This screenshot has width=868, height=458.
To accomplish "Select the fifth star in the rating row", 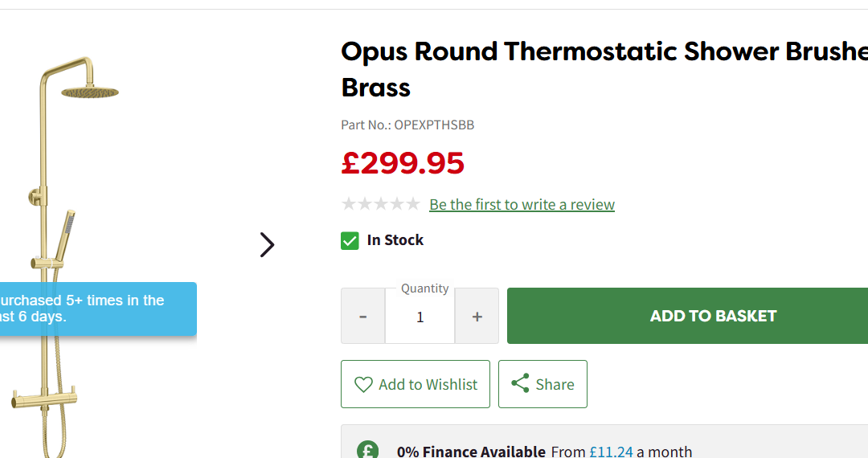I will click(412, 204).
